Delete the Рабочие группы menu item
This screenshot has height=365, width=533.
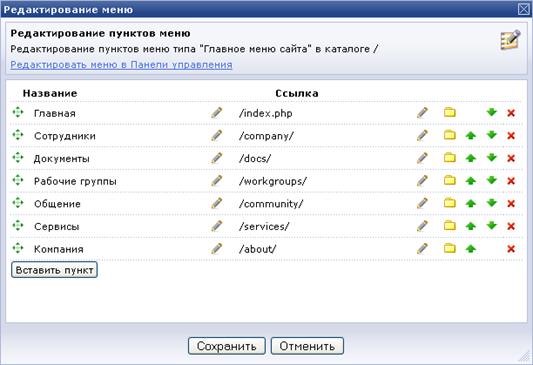(x=511, y=181)
